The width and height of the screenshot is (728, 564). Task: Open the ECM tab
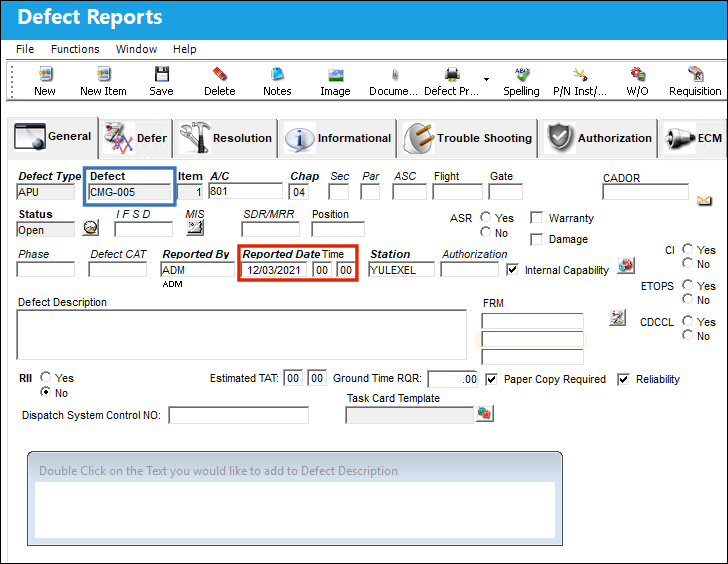(693, 138)
